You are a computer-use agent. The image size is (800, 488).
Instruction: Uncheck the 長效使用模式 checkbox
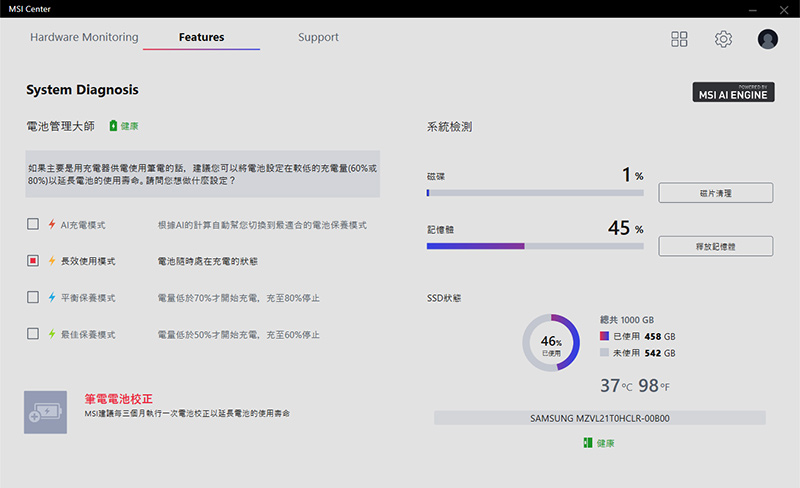coord(33,261)
